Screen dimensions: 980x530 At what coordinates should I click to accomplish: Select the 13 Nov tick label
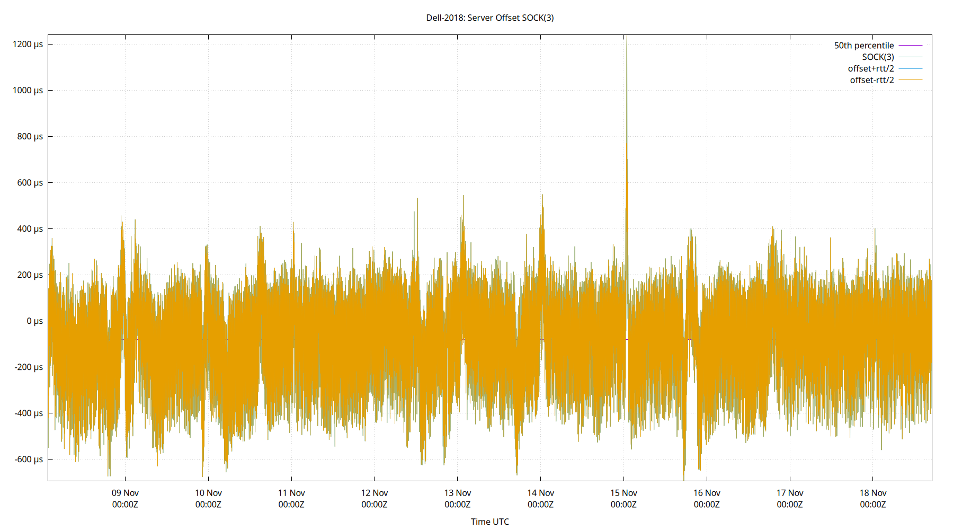pyautogui.click(x=458, y=492)
